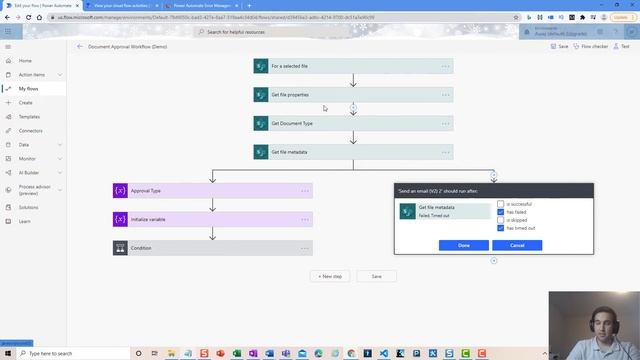Click the Condition control icon
640x360 pixels.
120,248
